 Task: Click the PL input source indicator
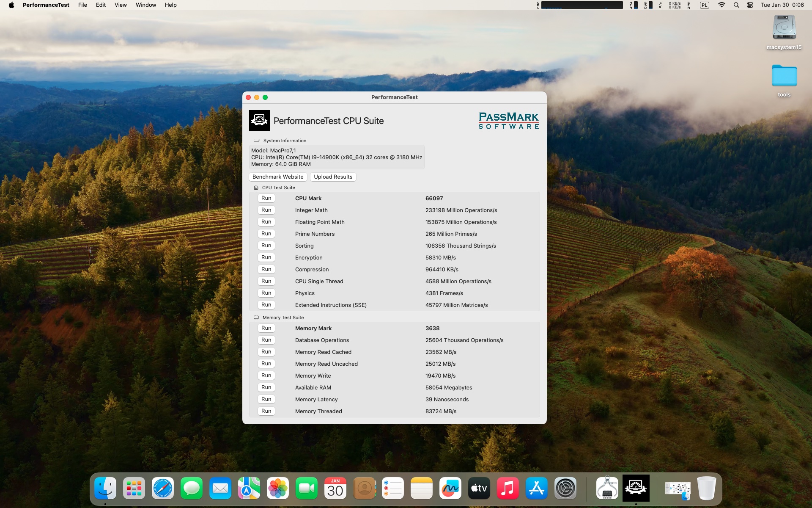(x=704, y=5)
